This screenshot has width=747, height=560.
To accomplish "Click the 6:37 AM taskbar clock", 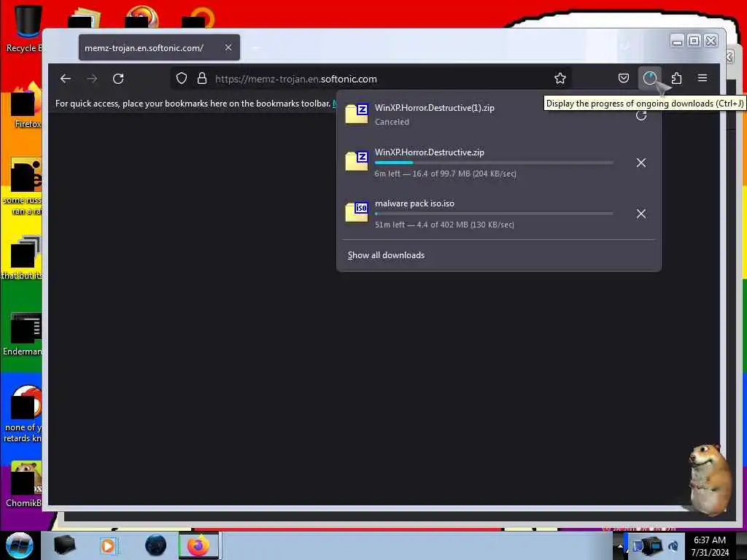I will pos(710,540).
